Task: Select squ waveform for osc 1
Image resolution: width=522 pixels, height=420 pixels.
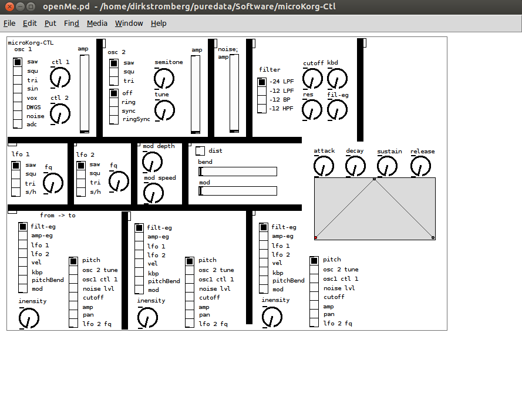Action: 18,71
